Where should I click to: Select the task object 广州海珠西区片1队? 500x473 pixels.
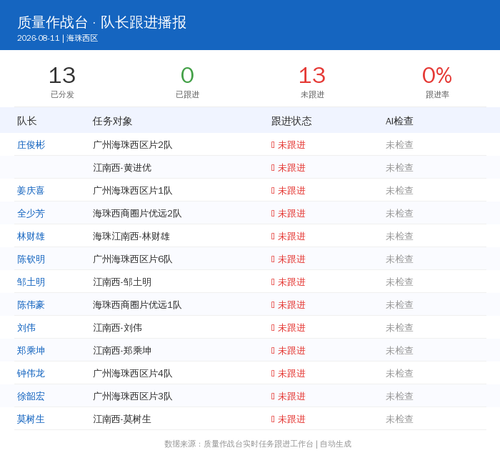[x=132, y=191]
